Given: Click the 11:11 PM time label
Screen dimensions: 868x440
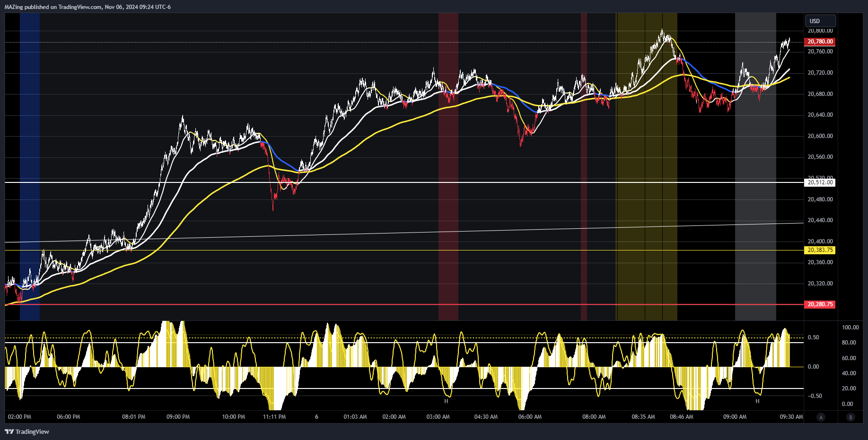Looking at the screenshot, I should [x=274, y=417].
